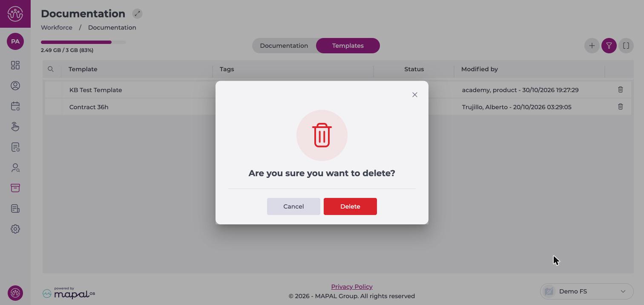This screenshot has width=644, height=305.
Task: Click the trash icon for KB Test Template
Action: tap(620, 90)
